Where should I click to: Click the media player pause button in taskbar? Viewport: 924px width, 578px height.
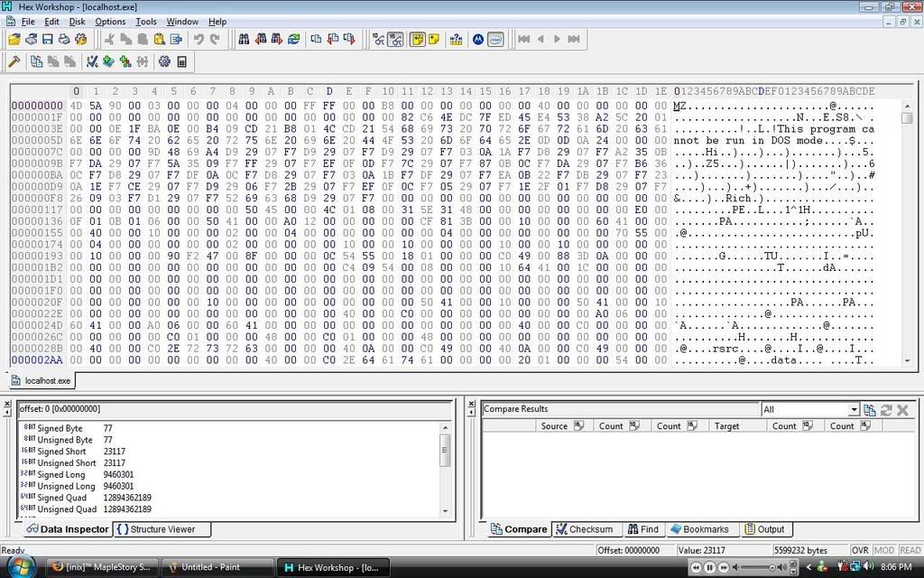click(709, 567)
